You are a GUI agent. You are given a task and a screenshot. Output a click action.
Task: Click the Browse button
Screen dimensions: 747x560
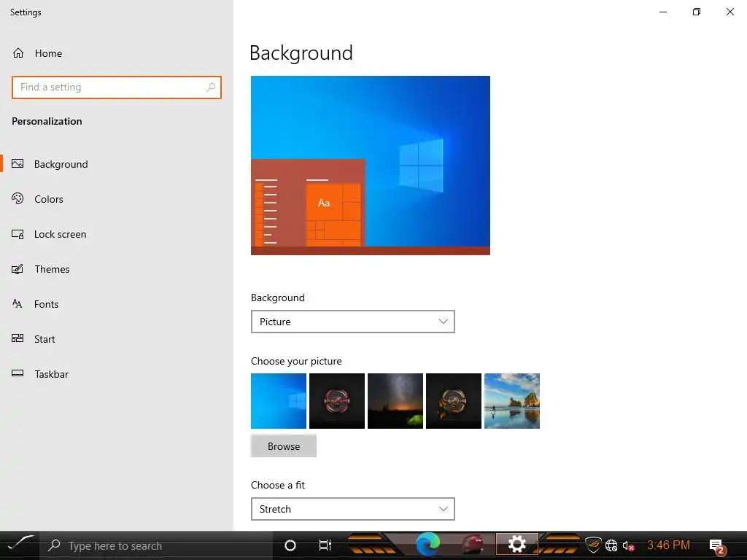[284, 446]
